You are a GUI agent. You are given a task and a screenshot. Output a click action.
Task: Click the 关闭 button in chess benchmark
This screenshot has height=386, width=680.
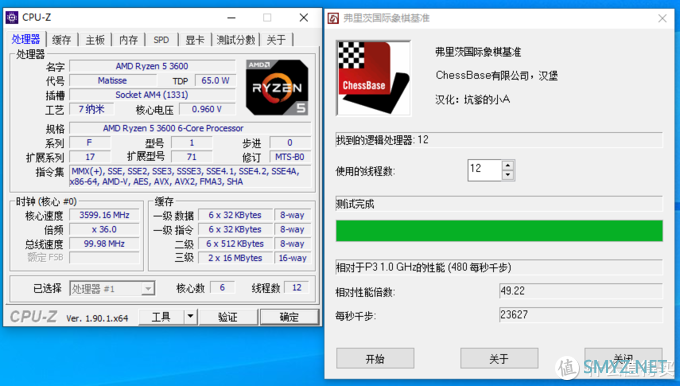623,359
